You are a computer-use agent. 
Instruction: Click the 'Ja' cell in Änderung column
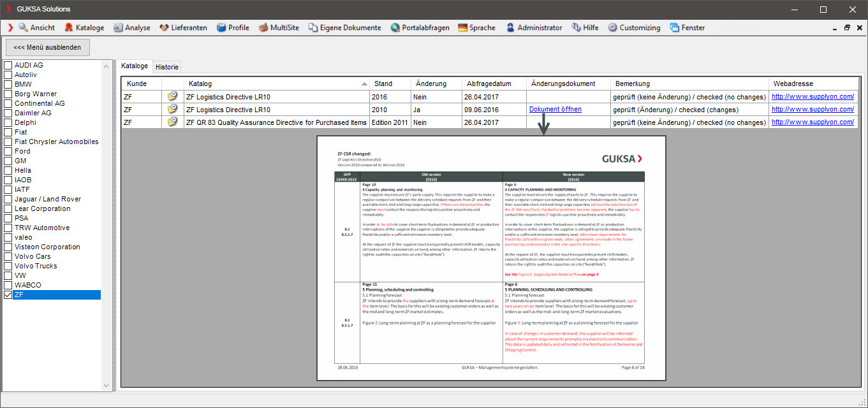coord(437,110)
